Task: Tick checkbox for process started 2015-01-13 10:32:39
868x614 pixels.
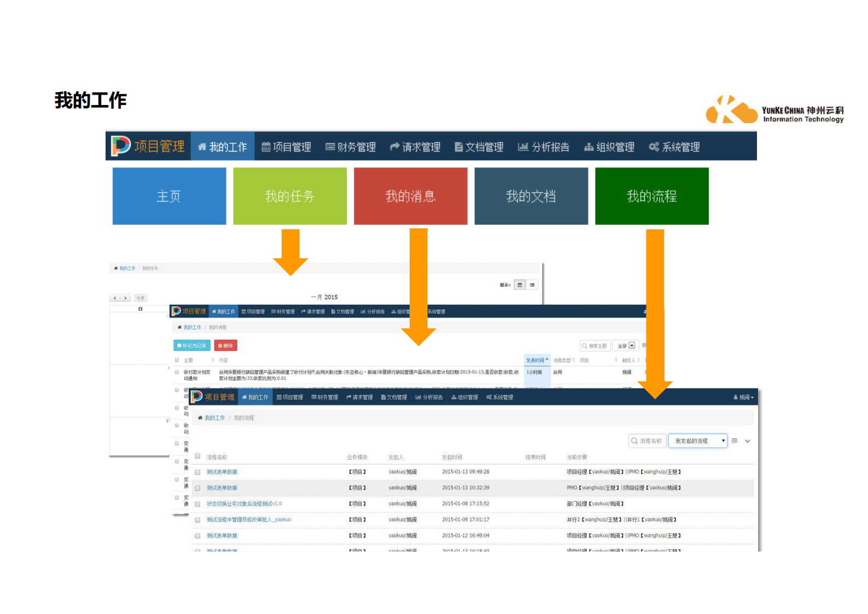Action: click(x=197, y=488)
